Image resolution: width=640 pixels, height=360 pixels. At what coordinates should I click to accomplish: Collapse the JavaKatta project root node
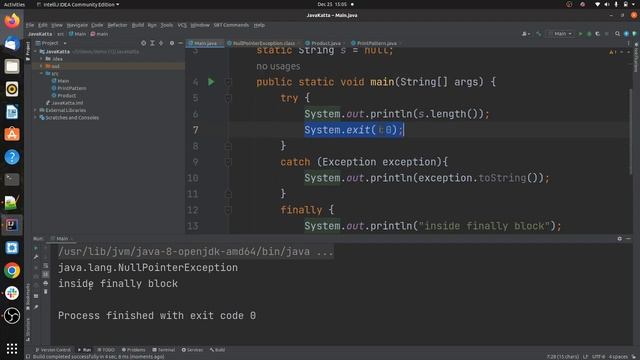(36, 52)
